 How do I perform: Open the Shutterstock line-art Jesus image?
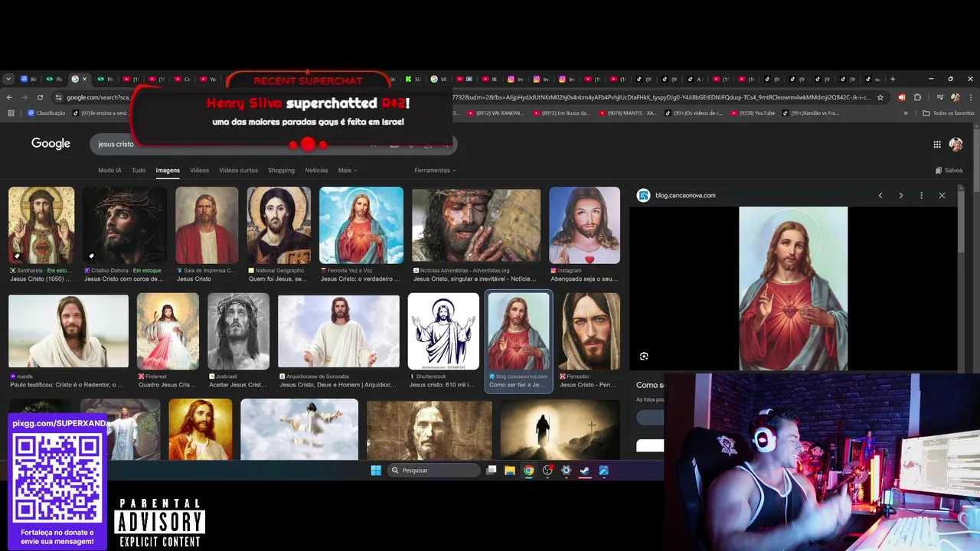click(443, 331)
